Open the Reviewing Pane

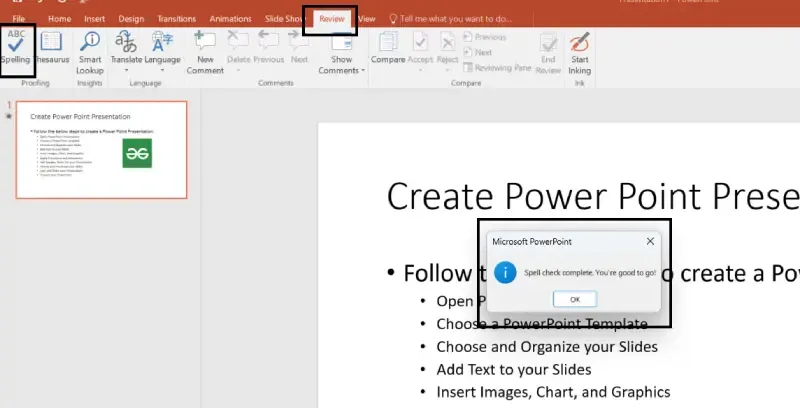pos(497,67)
